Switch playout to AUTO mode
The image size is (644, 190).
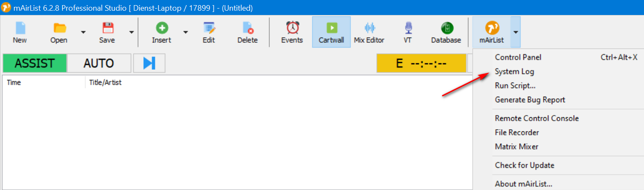[99, 63]
